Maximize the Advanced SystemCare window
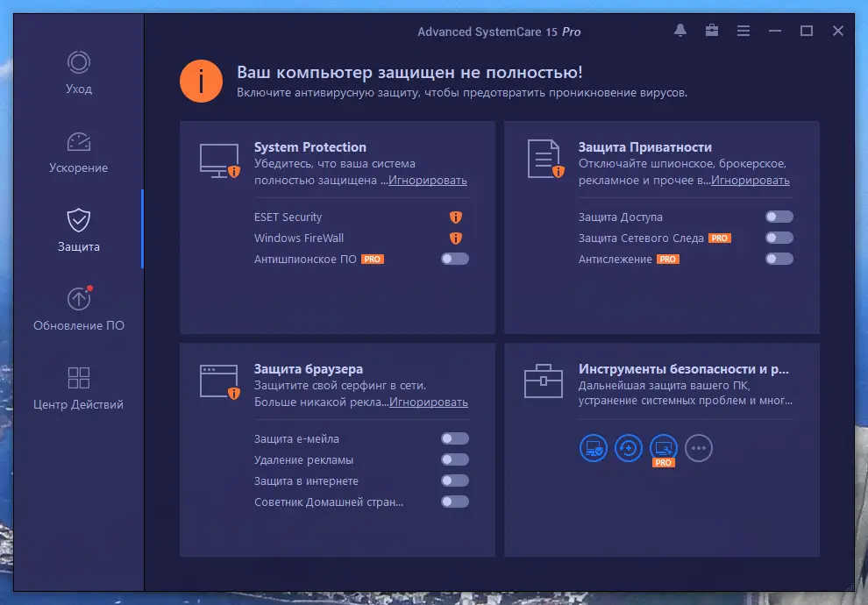Image resolution: width=868 pixels, height=605 pixels. coord(807,31)
